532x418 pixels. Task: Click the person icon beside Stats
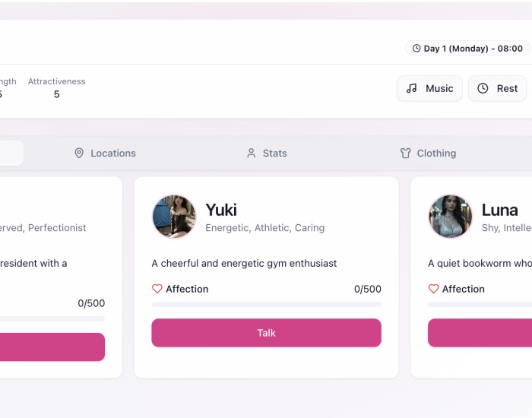[x=252, y=153]
